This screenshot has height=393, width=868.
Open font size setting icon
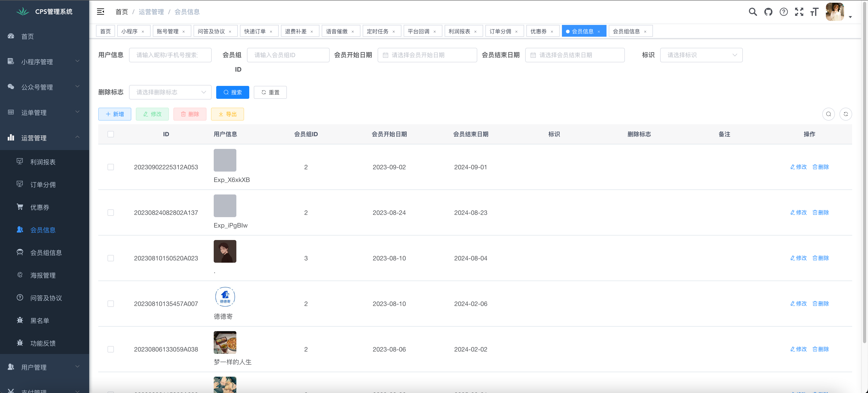point(814,12)
